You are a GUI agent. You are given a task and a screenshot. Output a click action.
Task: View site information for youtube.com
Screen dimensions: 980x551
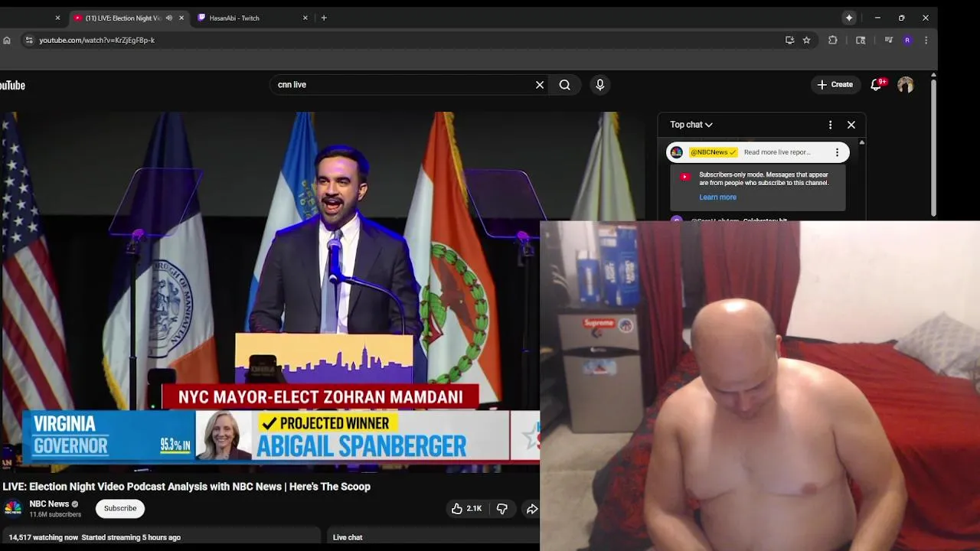tap(28, 40)
